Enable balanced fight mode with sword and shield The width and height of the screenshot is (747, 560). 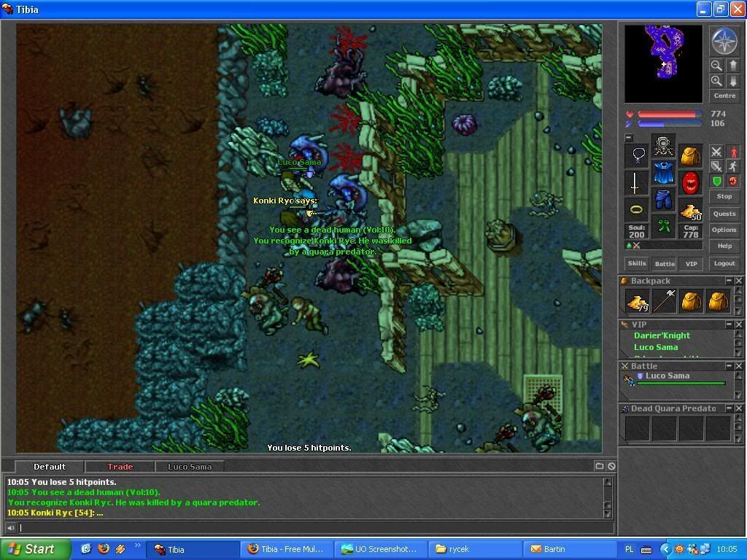coord(716,166)
